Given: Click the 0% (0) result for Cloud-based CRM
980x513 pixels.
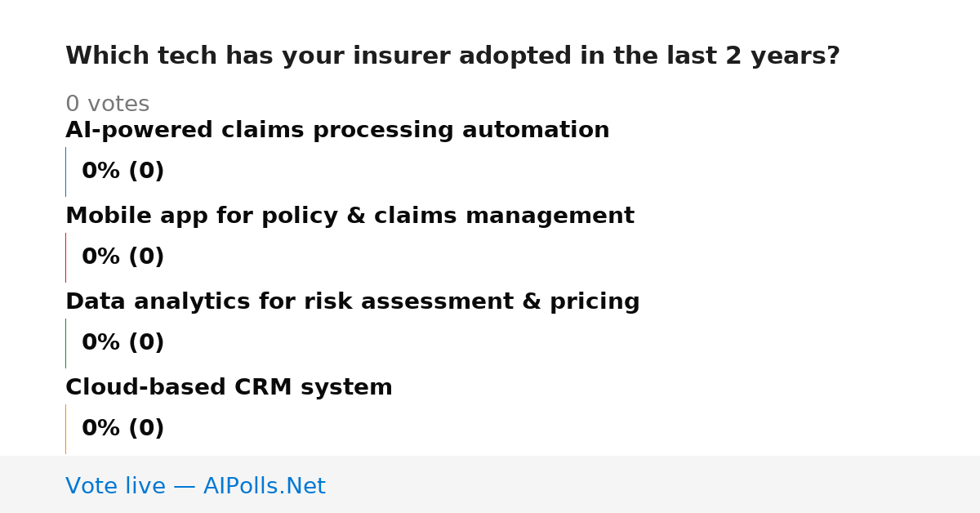Looking at the screenshot, I should click(123, 429).
